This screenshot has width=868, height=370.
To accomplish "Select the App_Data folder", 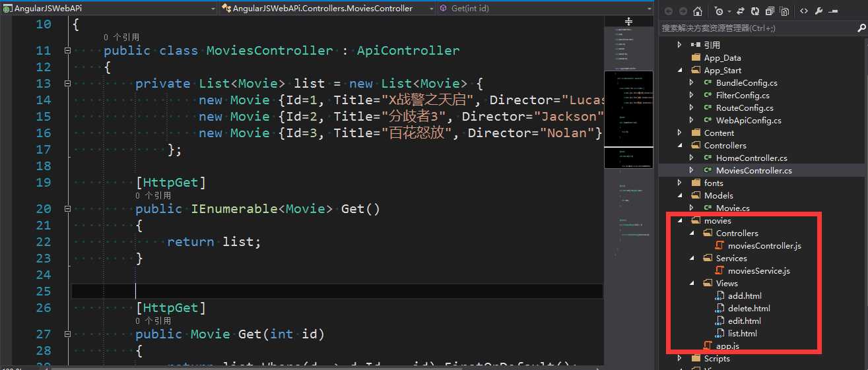I will [722, 57].
